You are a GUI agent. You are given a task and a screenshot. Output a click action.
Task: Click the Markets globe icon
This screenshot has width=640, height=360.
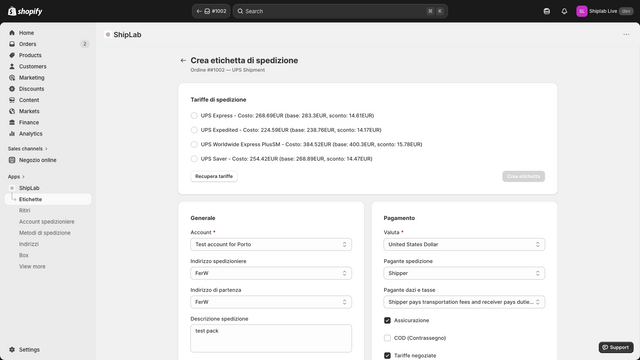[12, 111]
